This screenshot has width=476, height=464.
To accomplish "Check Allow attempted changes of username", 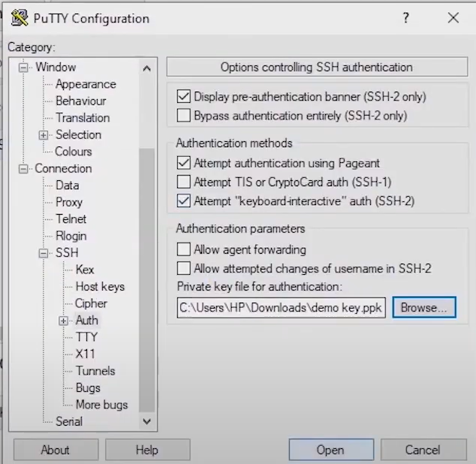I will point(184,269).
